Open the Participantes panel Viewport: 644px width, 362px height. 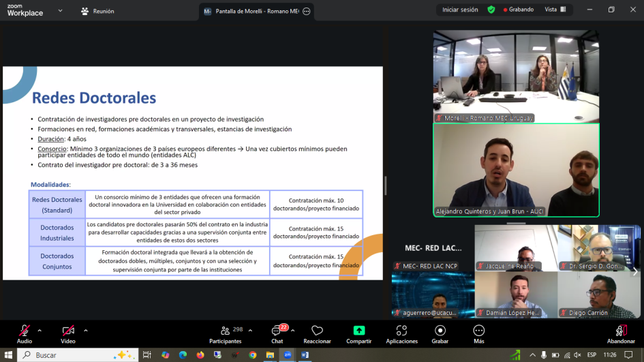click(x=224, y=332)
